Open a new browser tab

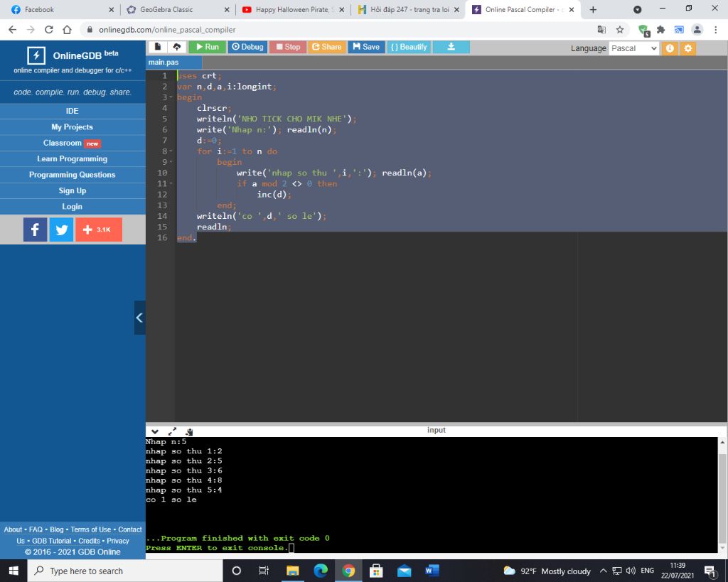593,9
